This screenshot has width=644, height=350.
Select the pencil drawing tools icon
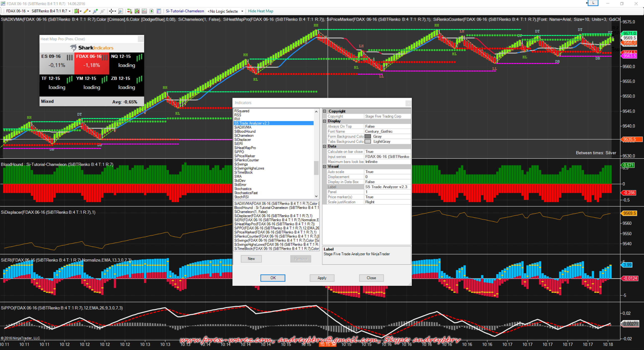coord(86,11)
